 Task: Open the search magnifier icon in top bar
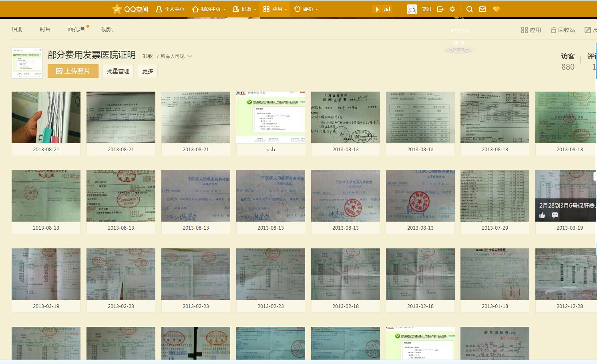coord(470,9)
